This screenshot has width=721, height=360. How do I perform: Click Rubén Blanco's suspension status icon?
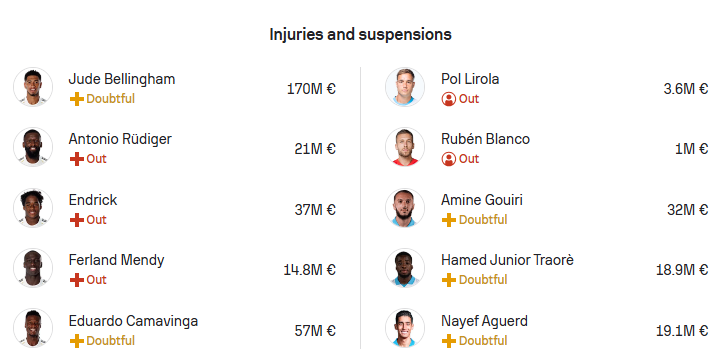point(449,159)
